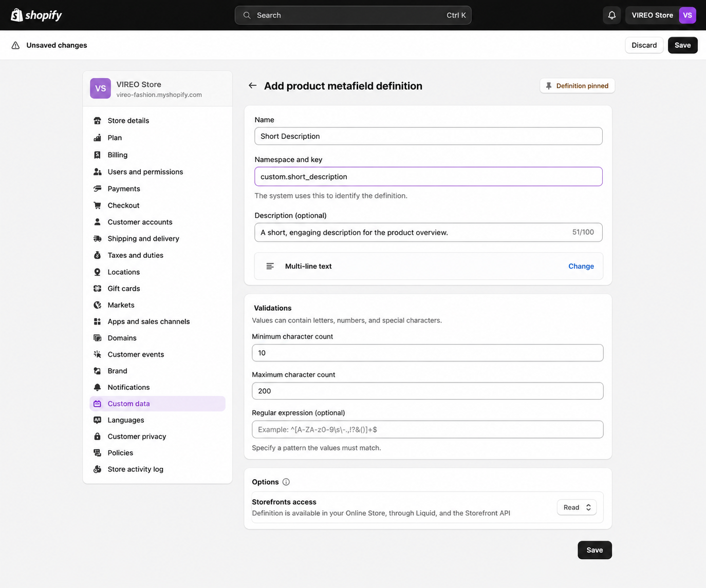Click the Shopify logo
The height and width of the screenshot is (588, 706).
pyautogui.click(x=36, y=15)
